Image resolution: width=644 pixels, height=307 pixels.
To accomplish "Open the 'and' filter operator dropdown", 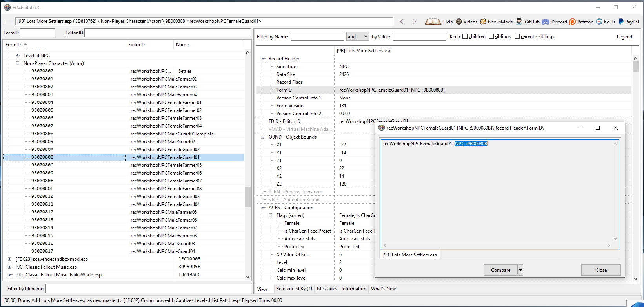I will point(358,36).
